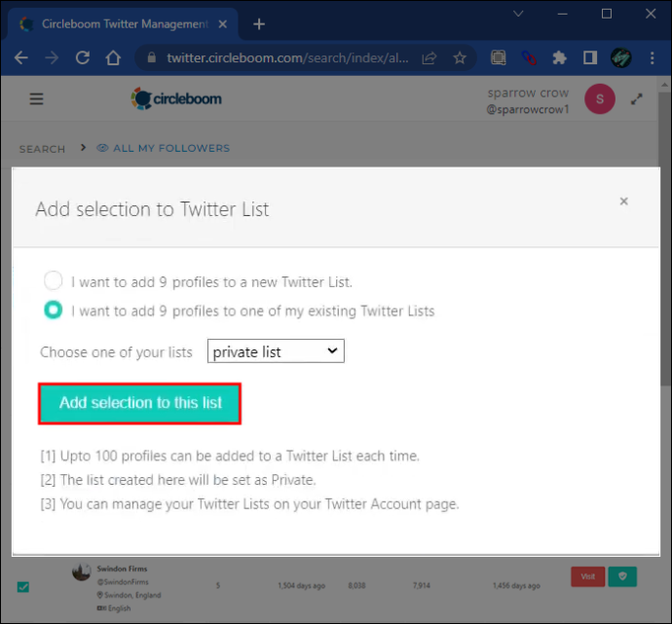Go back to the previous browser page
672x624 pixels.
[x=20, y=57]
